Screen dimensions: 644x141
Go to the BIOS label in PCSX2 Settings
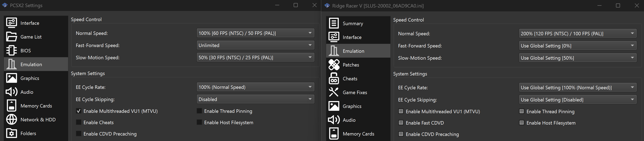pyautogui.click(x=25, y=51)
